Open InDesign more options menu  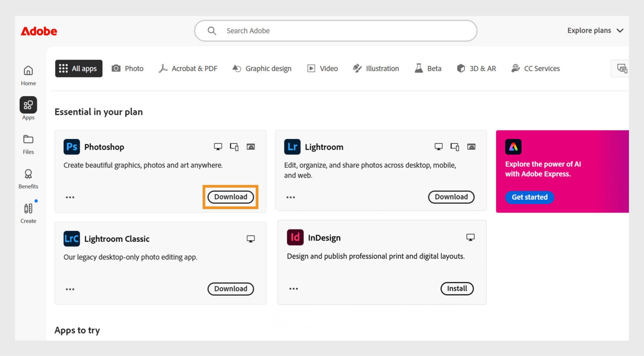pos(293,289)
